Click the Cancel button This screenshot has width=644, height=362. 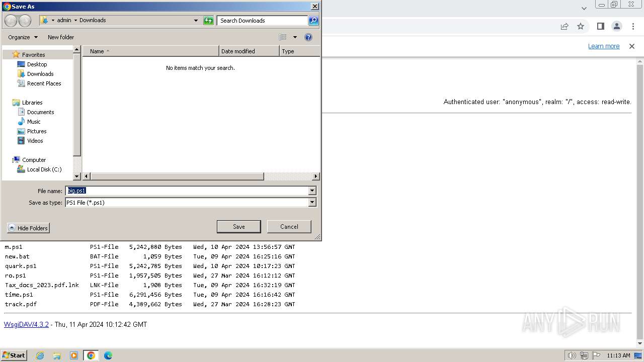tap(289, 227)
